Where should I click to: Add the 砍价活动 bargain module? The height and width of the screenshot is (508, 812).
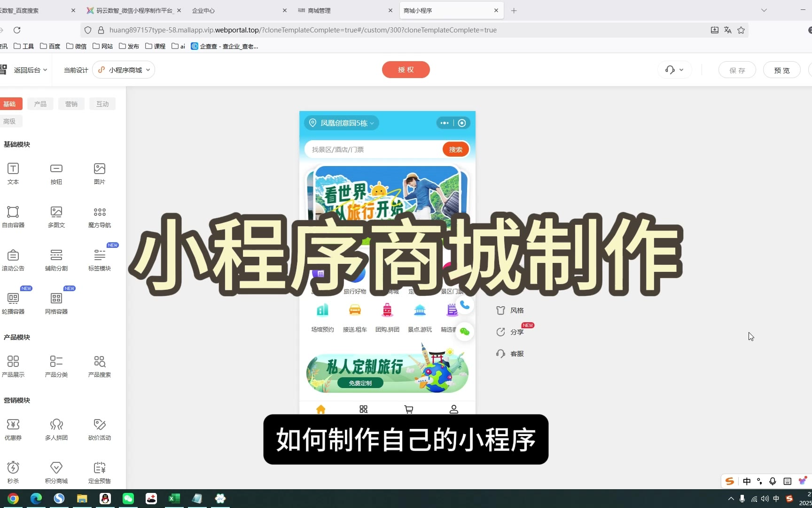pos(100,429)
